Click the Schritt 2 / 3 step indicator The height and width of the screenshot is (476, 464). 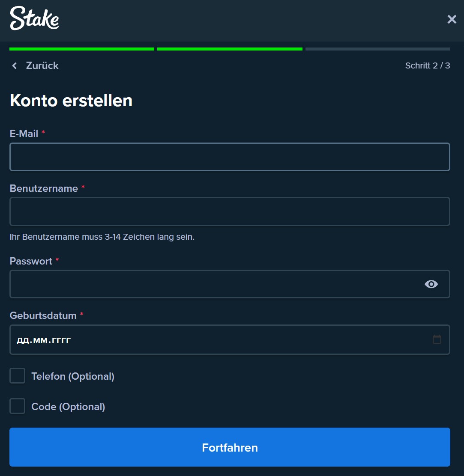click(428, 65)
